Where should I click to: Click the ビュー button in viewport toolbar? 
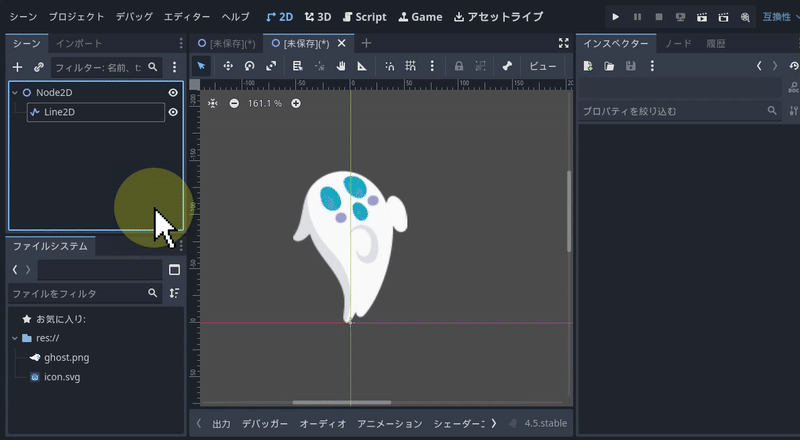(542, 66)
